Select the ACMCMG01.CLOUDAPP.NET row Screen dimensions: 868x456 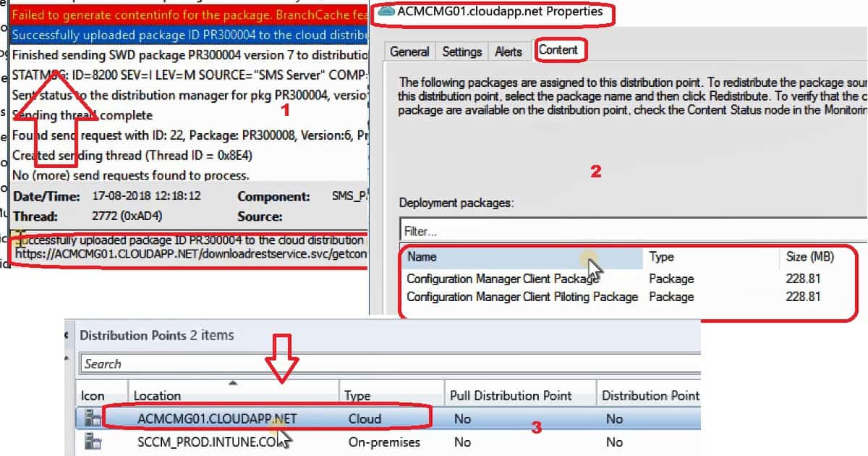click(x=388, y=418)
